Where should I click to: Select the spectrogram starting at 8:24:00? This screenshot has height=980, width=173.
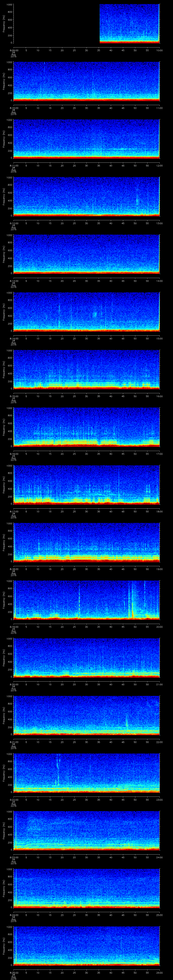[87, 888]
